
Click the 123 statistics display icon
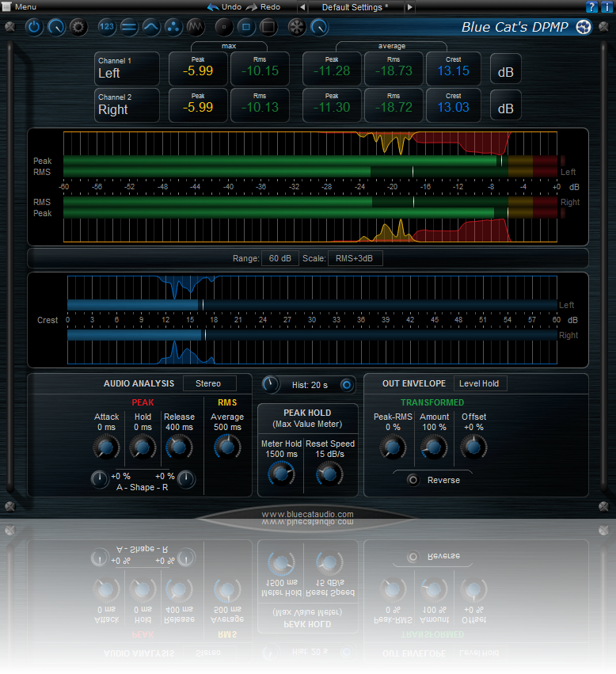pos(108,27)
